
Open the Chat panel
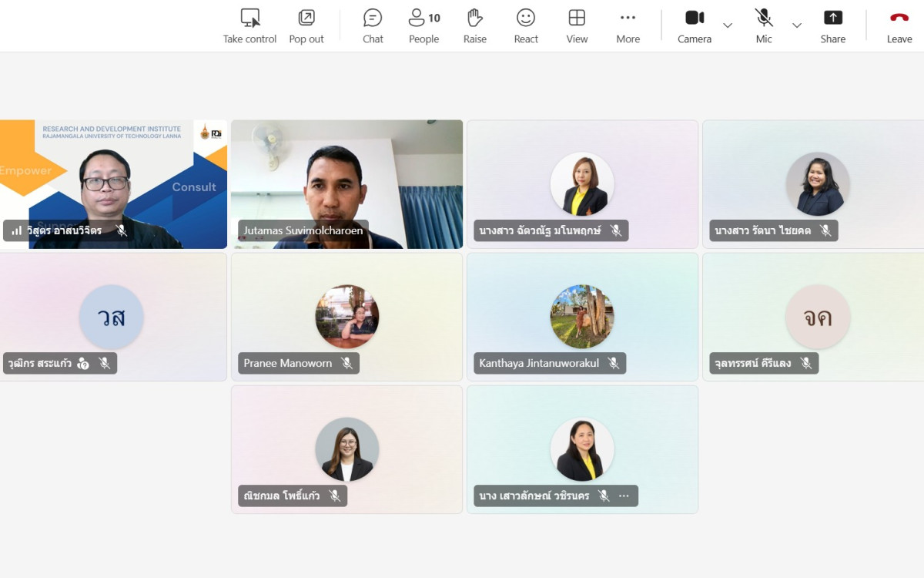373,18
